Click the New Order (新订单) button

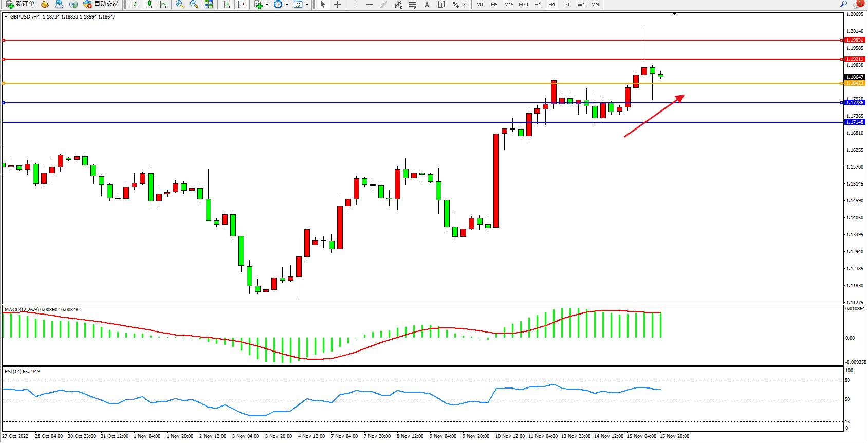(x=21, y=4)
